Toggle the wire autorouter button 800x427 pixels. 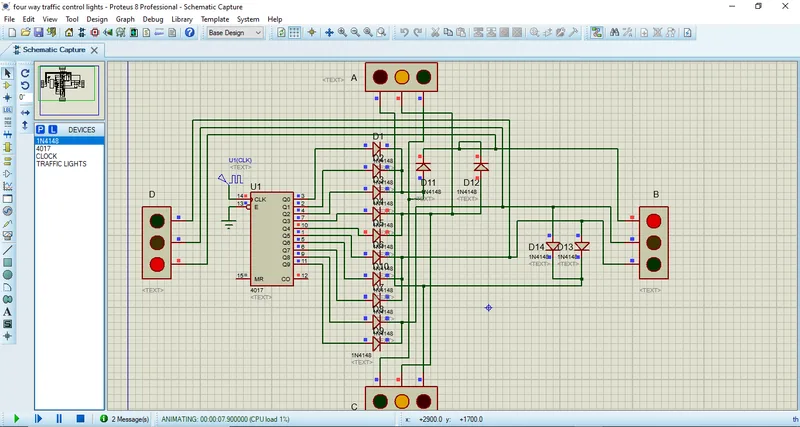click(596, 33)
